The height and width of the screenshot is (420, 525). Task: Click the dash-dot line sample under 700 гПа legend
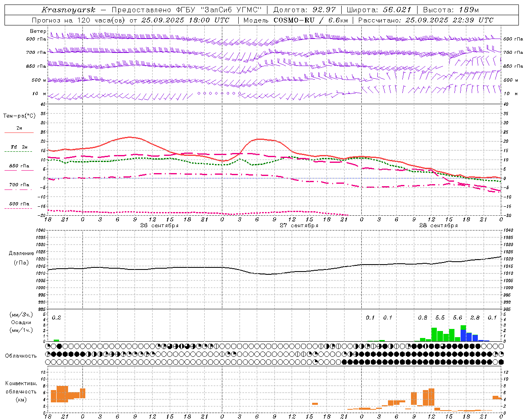18,189
